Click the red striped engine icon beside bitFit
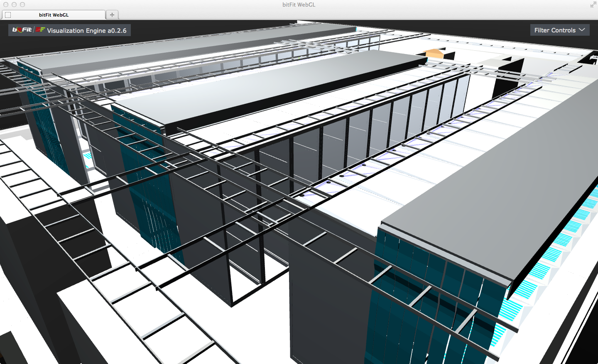Image resolution: width=598 pixels, height=364 pixels. pyautogui.click(x=39, y=30)
